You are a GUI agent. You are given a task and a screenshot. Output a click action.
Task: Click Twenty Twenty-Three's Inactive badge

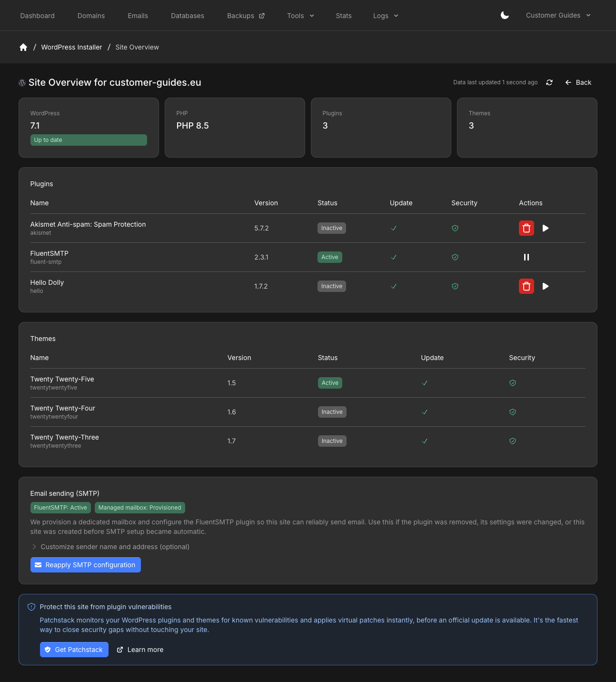332,441
